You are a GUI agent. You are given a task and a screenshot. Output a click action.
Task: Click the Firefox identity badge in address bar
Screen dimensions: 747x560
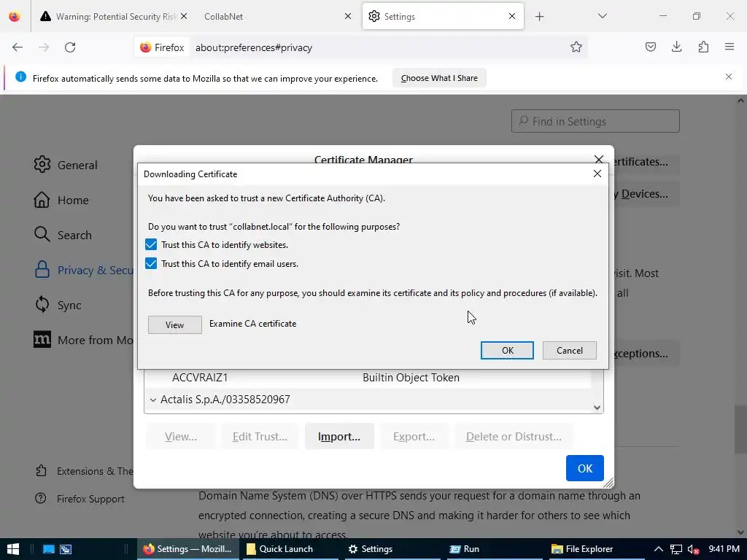pyautogui.click(x=163, y=47)
